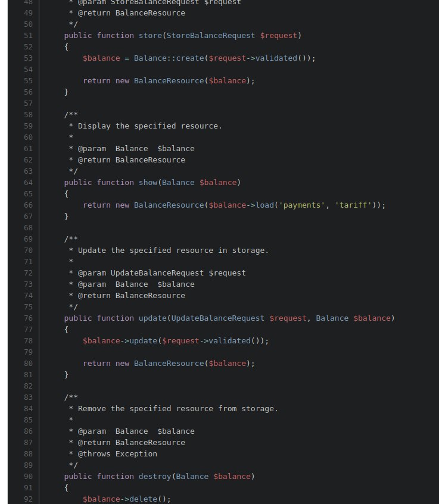Click the 'store' function name

pyautogui.click(x=150, y=36)
